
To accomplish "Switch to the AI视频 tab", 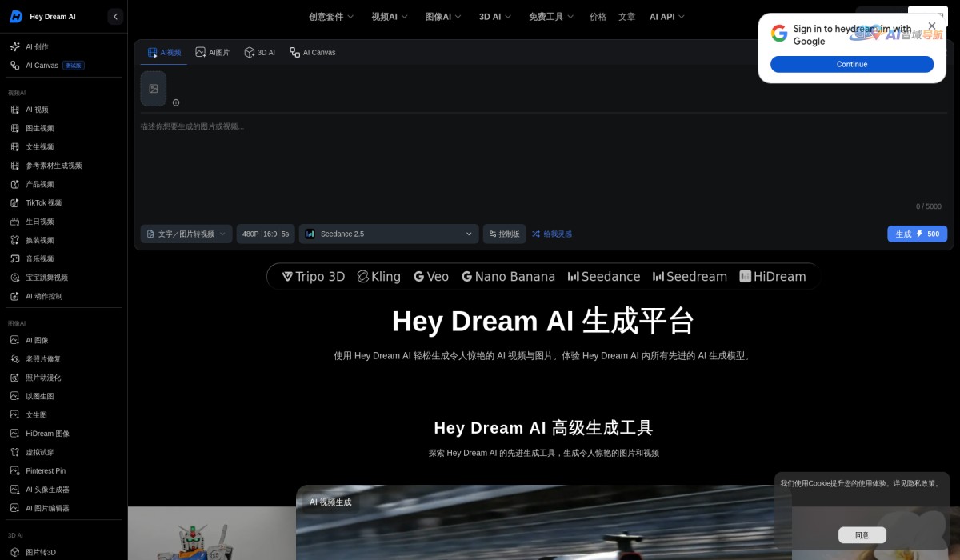I will (x=165, y=53).
